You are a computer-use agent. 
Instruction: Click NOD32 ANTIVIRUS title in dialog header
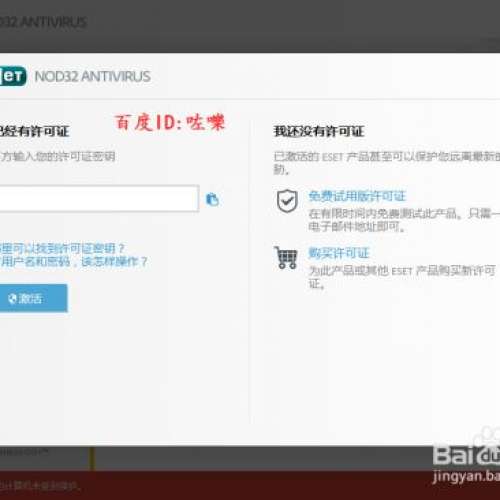93,76
